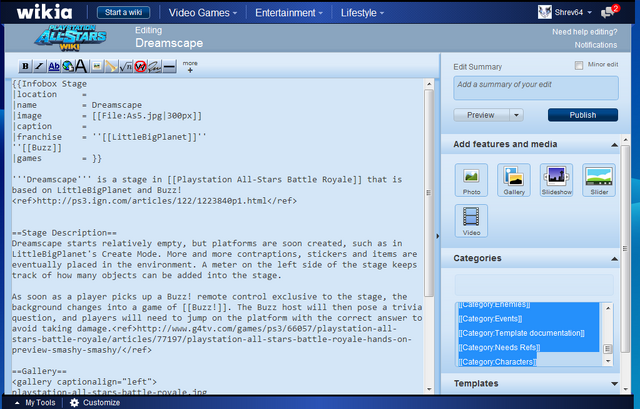Click category list scroll down arrow

(x=608, y=361)
